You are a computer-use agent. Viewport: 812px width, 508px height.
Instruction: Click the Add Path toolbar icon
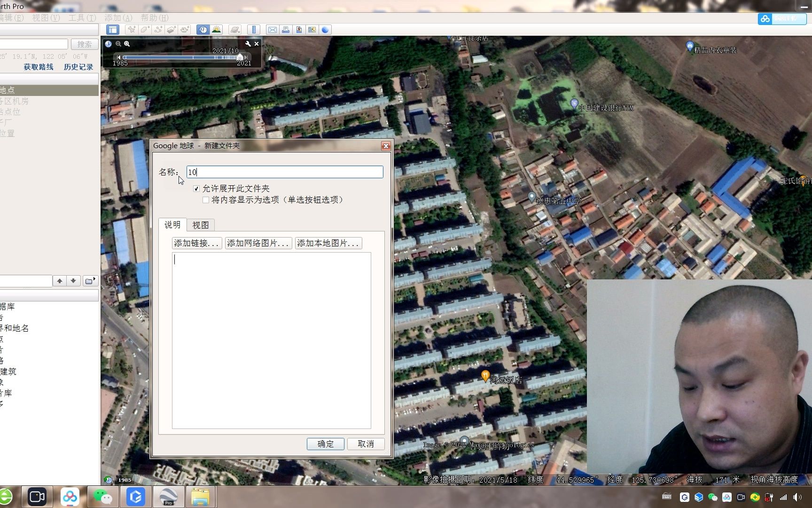[158, 30]
